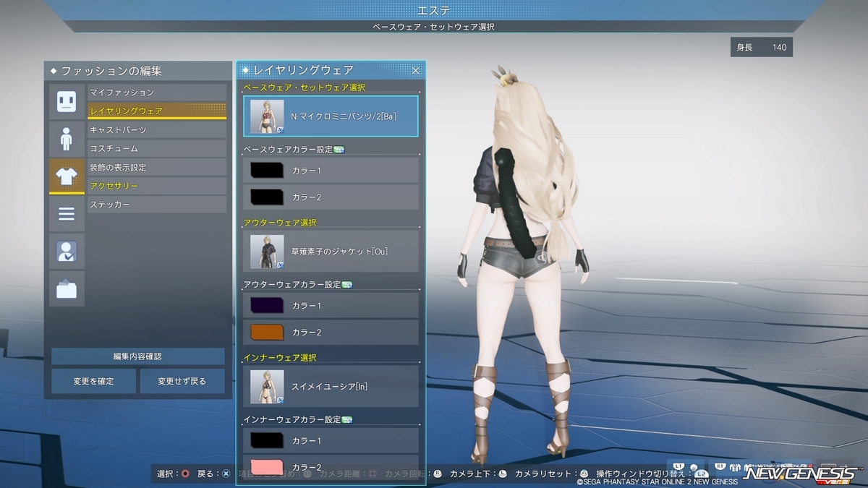This screenshot has width=868, height=488.
Task: Click 操作ウィンドウ切り替え hint
Action: (652, 474)
